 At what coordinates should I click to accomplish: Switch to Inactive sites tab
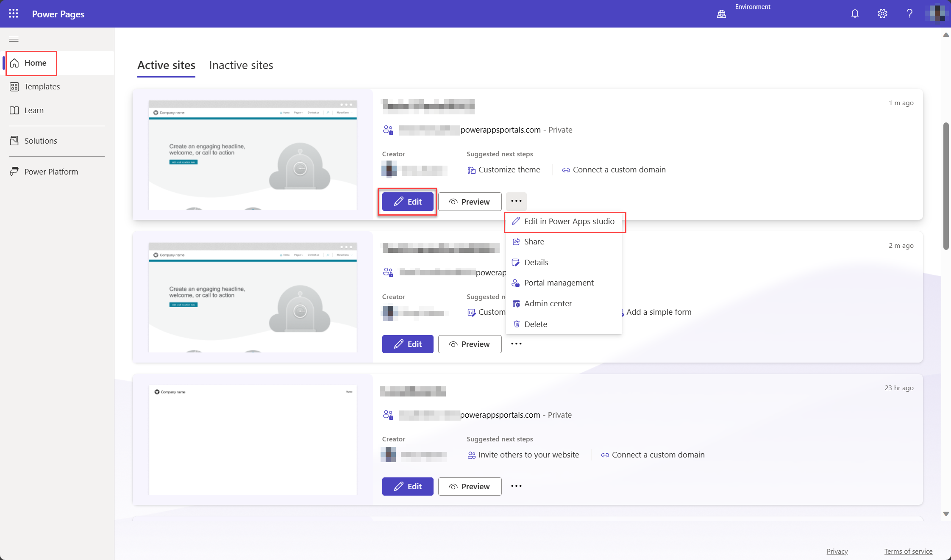click(242, 65)
